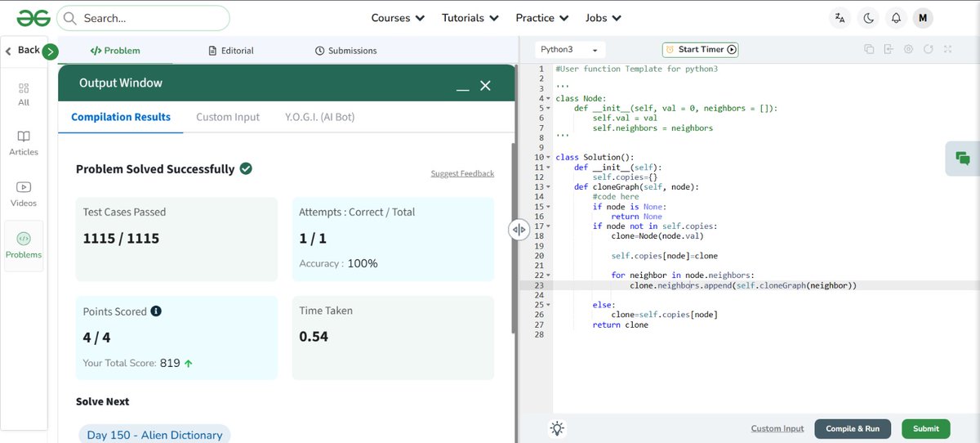Open the chat bubble widget
Viewport: 980px width, 443px height.
[x=963, y=159]
